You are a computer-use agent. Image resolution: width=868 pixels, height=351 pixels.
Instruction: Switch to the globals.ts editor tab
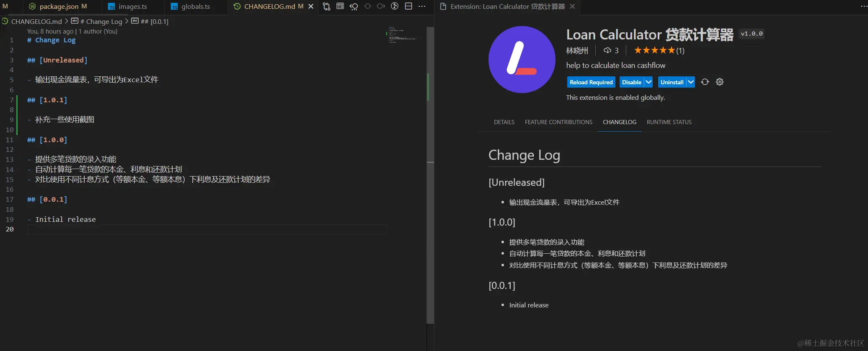pyautogui.click(x=196, y=7)
